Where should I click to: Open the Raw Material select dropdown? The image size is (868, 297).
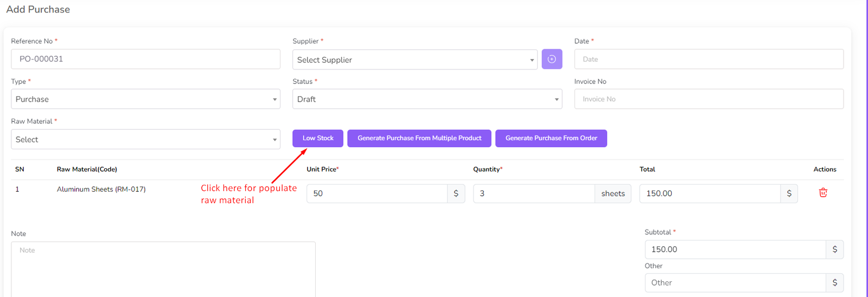[145, 140]
